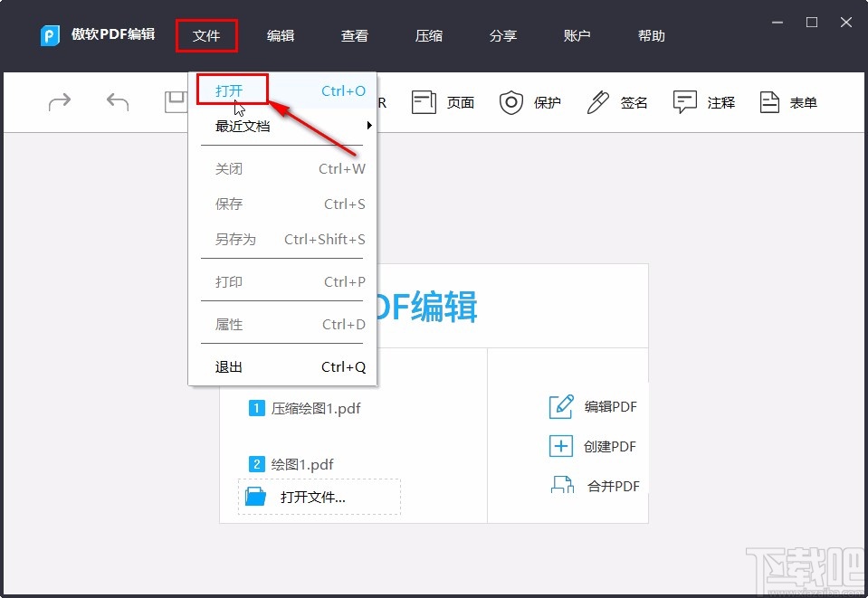Click the redo arrow in the toolbar
The image size is (868, 598).
pyautogui.click(x=58, y=102)
